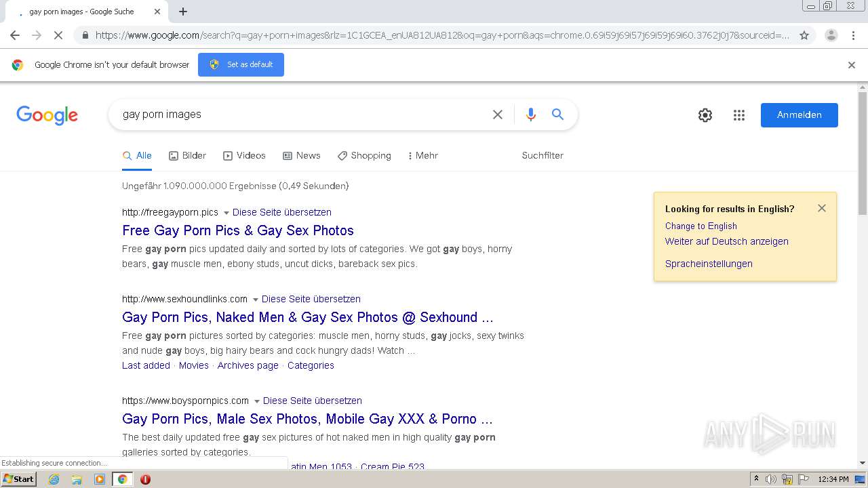This screenshot has height=488, width=868.
Task: Switch to the Videos tab
Action: pos(244,155)
